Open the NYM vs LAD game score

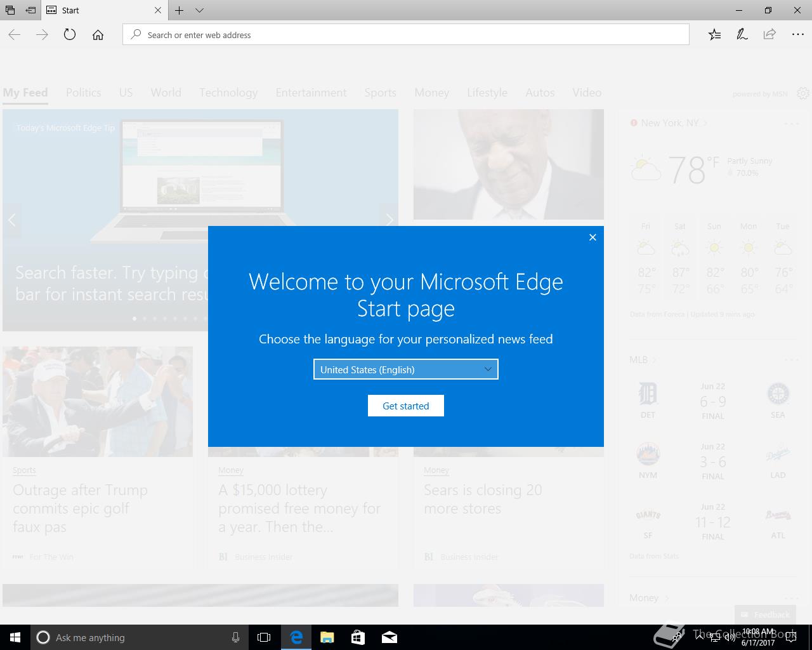713,461
